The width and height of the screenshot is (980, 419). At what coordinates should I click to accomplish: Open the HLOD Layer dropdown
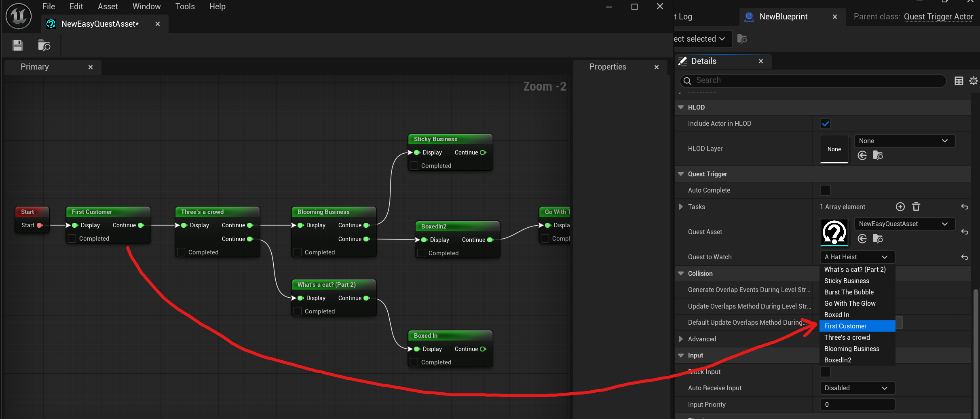pyautogui.click(x=904, y=141)
